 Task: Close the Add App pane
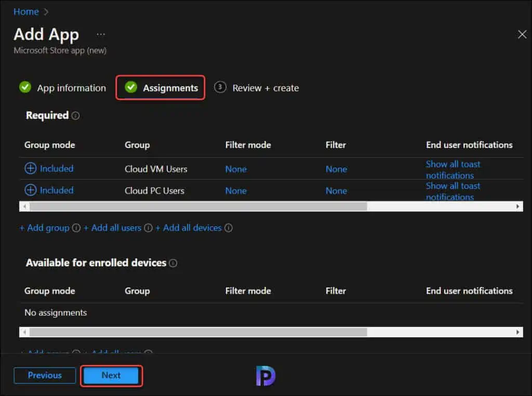click(x=522, y=34)
